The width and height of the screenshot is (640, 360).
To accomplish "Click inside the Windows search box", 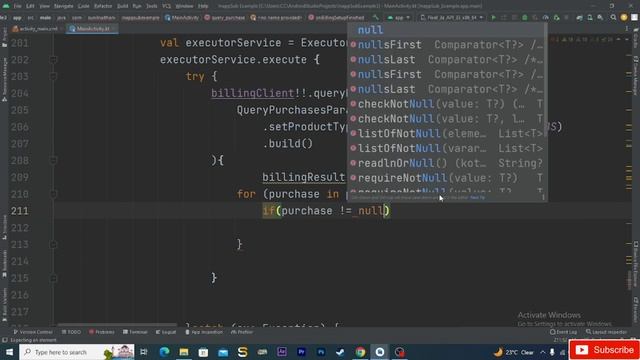I will click(x=77, y=352).
